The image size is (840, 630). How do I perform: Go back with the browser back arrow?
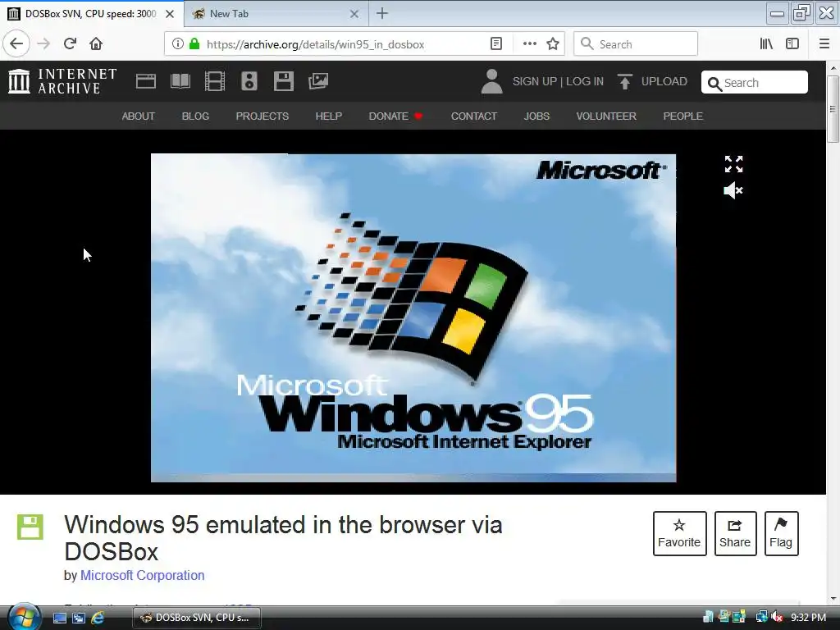click(x=16, y=43)
